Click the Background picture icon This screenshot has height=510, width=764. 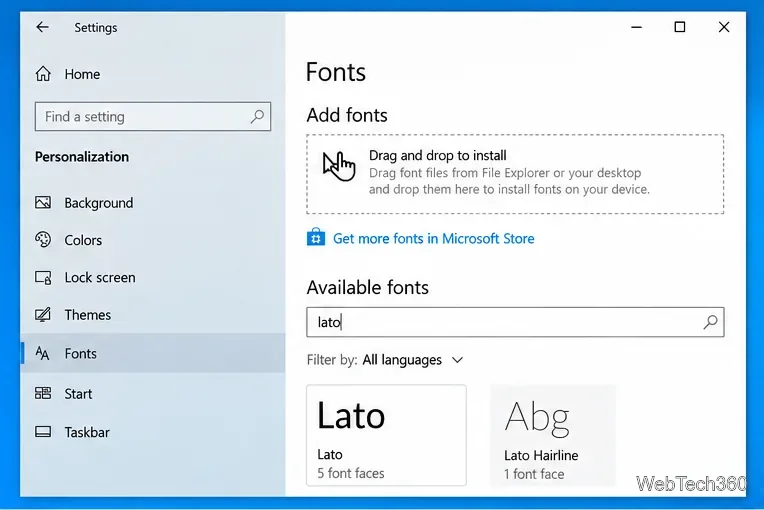tap(43, 202)
